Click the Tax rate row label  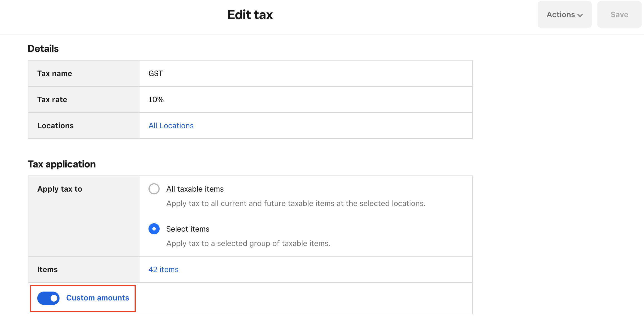(x=52, y=100)
